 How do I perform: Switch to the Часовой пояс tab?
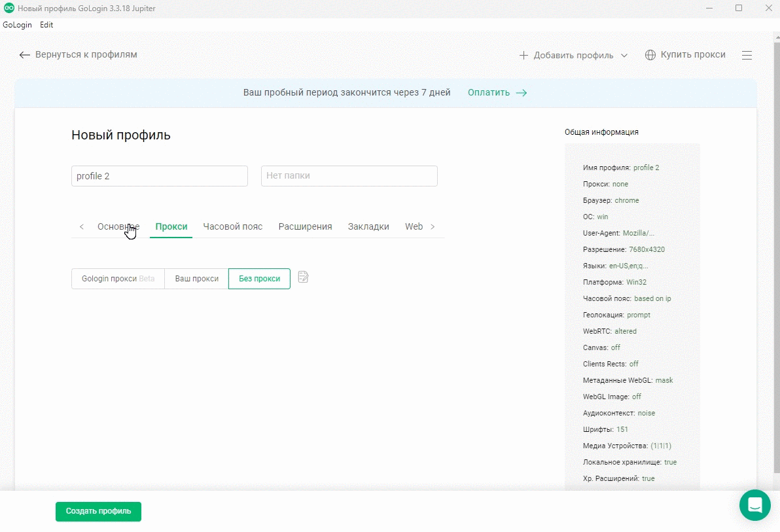tap(232, 227)
